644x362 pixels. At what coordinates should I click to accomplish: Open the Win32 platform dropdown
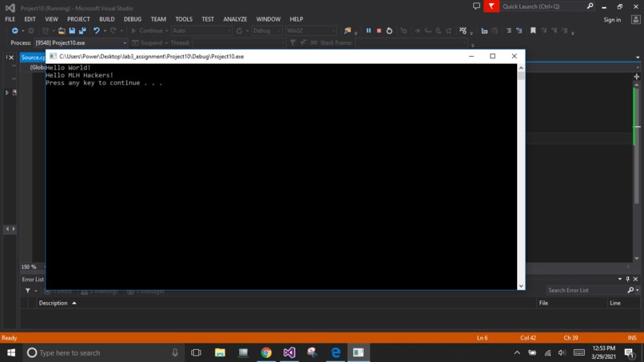pyautogui.click(x=311, y=31)
